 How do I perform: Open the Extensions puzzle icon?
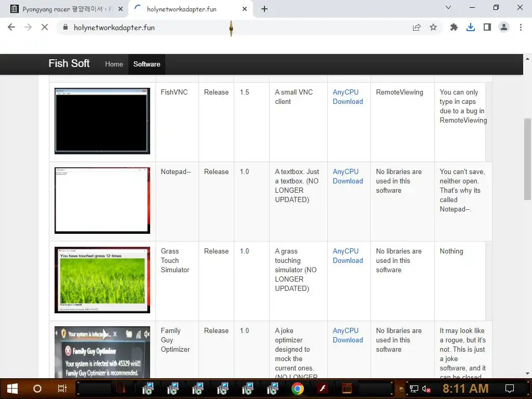(x=454, y=27)
